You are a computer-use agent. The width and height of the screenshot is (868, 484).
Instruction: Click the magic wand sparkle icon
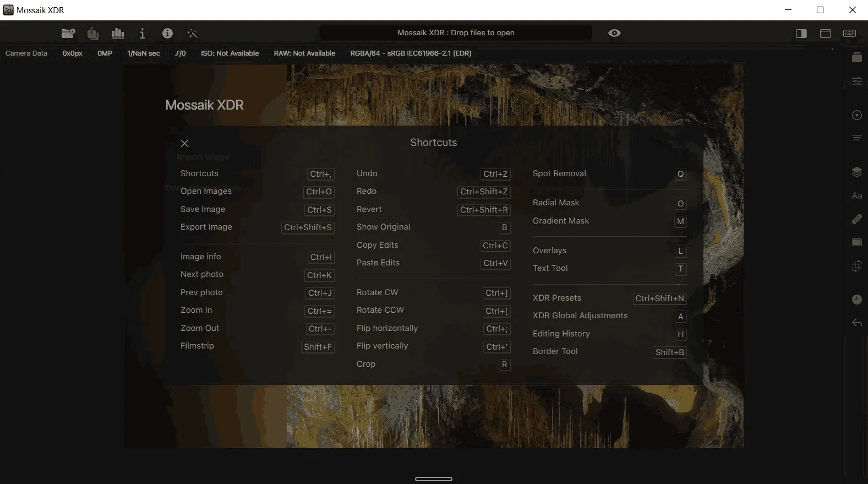(x=192, y=34)
